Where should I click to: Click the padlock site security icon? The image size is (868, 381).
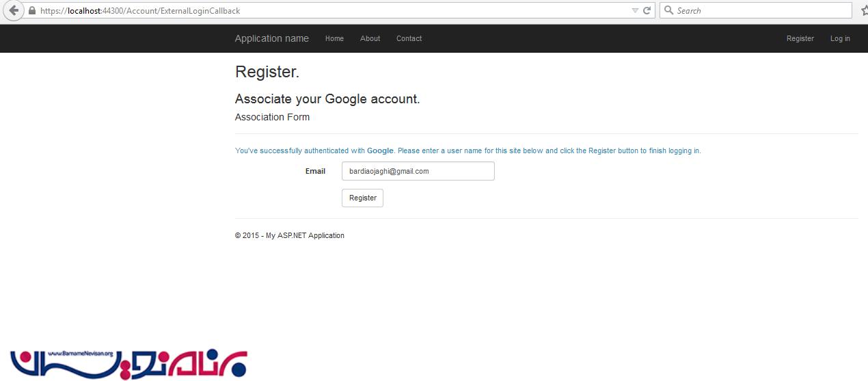[31, 11]
